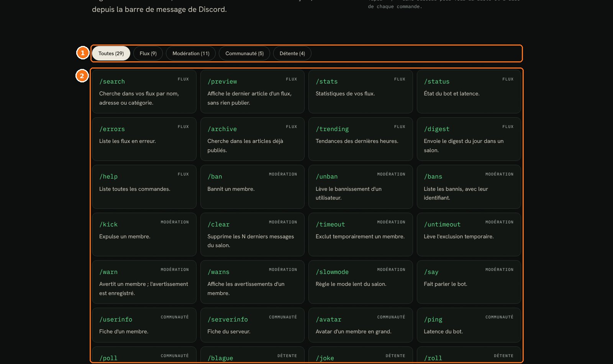The image size is (613, 364).
Task: Click text "Fiche d'un membre."
Action: [124, 331]
